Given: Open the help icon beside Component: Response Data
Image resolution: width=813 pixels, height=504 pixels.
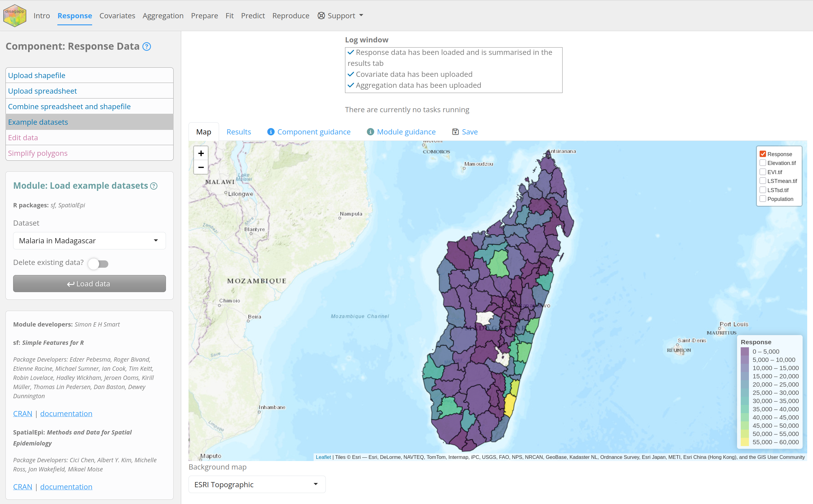Looking at the screenshot, I should [147, 46].
